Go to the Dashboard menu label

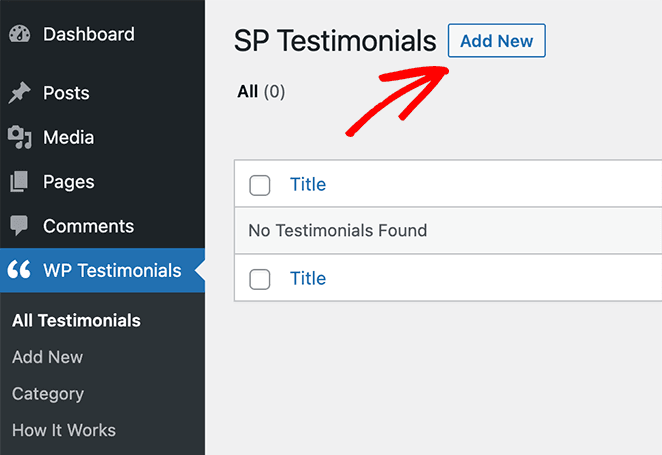(88, 34)
